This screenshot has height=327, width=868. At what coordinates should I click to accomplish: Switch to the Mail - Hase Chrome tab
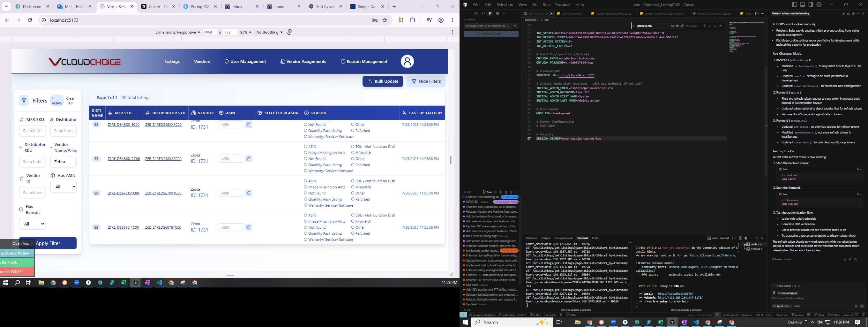(74, 6)
